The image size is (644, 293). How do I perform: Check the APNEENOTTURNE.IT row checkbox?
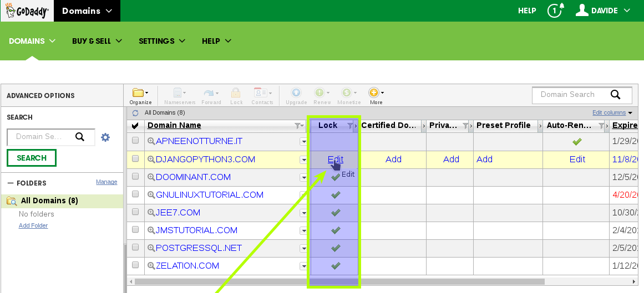point(135,141)
